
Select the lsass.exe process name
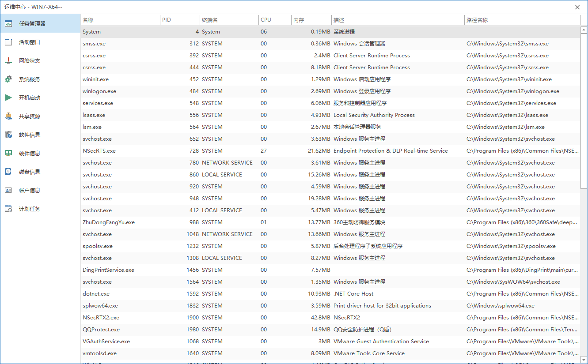(x=94, y=115)
